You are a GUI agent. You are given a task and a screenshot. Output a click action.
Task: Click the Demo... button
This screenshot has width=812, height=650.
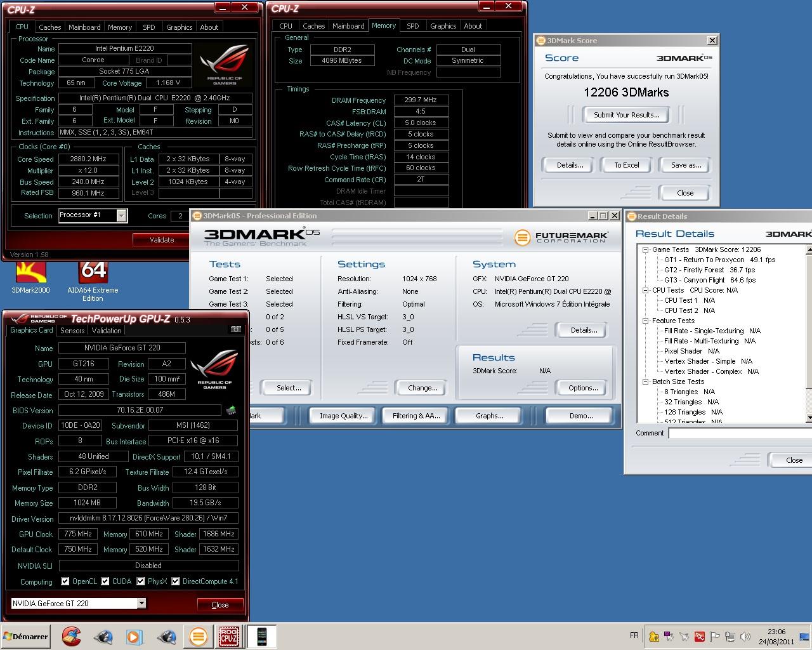point(581,416)
